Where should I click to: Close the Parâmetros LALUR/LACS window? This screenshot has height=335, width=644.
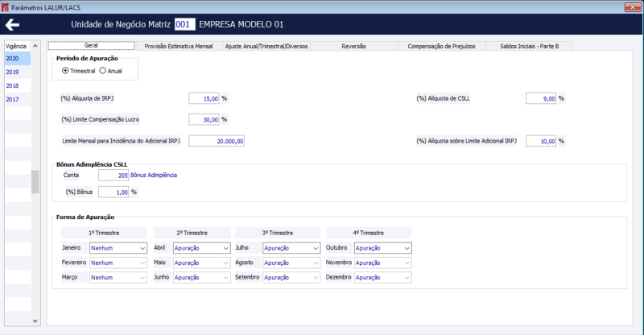pyautogui.click(x=633, y=7)
